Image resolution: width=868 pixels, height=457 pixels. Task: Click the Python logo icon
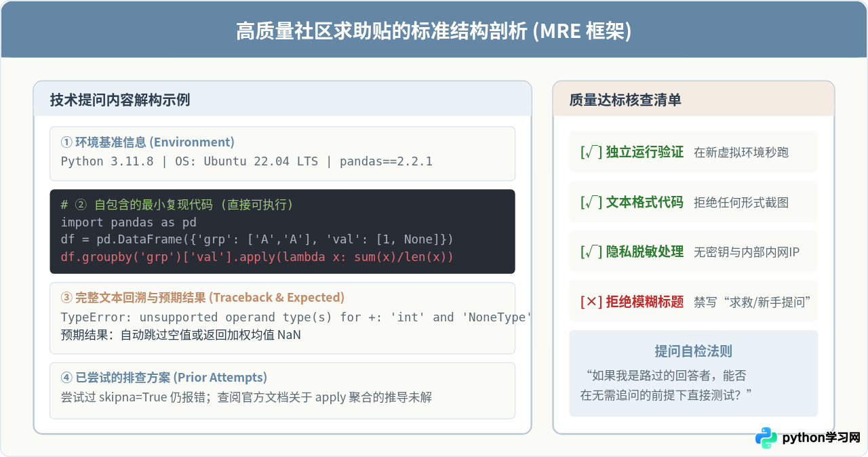point(766,438)
